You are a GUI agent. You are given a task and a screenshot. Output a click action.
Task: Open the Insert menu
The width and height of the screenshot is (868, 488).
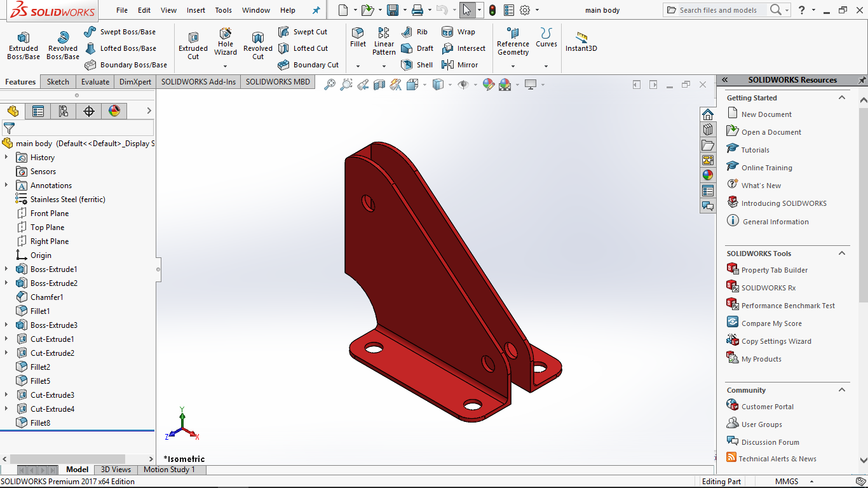click(196, 10)
